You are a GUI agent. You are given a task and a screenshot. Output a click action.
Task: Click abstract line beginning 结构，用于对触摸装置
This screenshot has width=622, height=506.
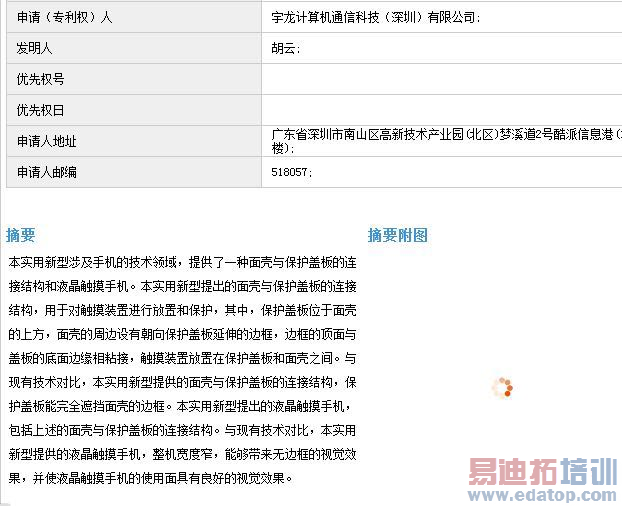(x=182, y=310)
